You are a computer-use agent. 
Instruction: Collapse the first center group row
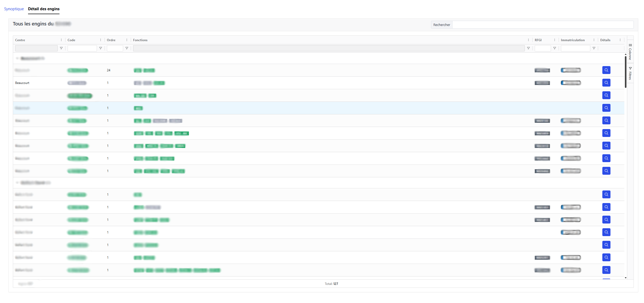coord(17,58)
